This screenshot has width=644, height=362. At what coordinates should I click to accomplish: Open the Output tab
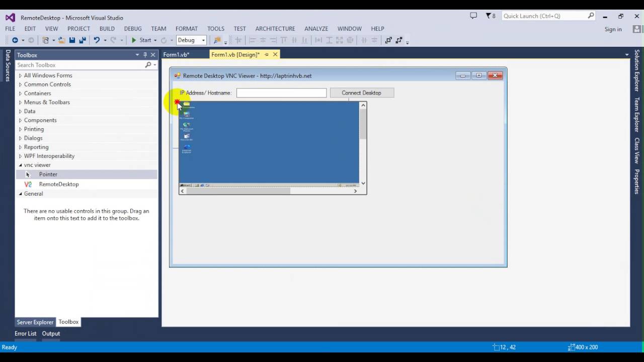click(x=51, y=333)
